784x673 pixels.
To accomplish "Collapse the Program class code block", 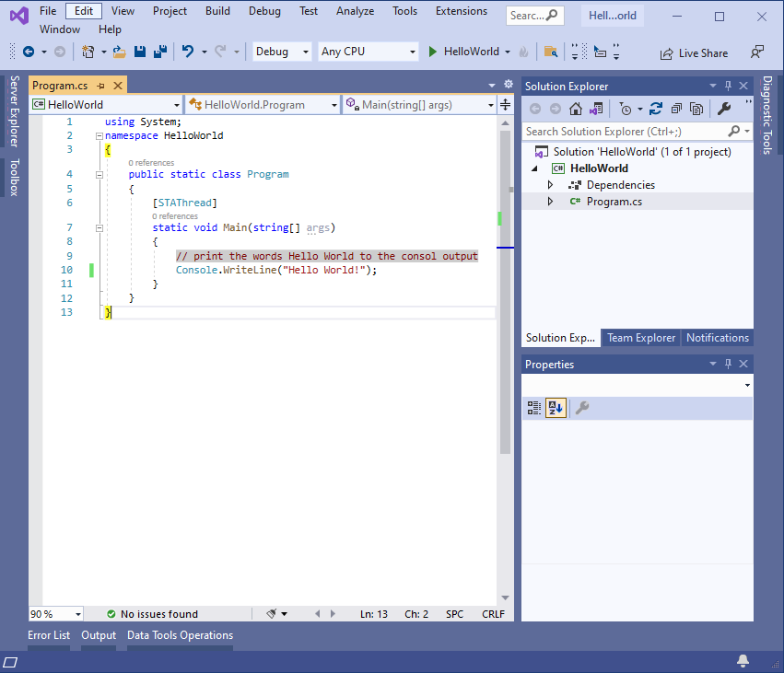I will tap(99, 174).
